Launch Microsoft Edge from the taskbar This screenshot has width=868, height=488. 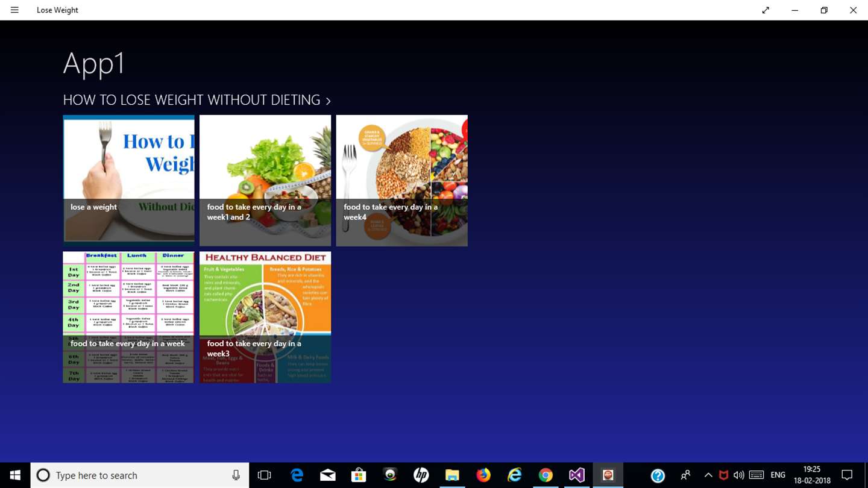click(297, 475)
